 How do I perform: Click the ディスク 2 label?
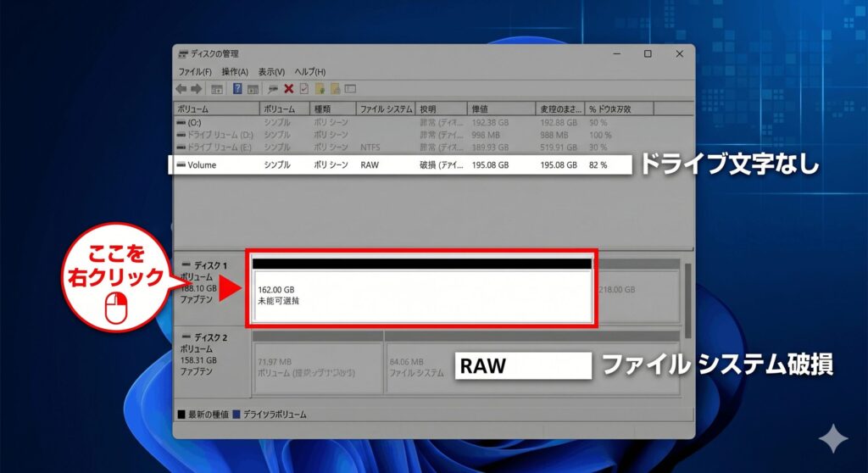pyautogui.click(x=210, y=337)
